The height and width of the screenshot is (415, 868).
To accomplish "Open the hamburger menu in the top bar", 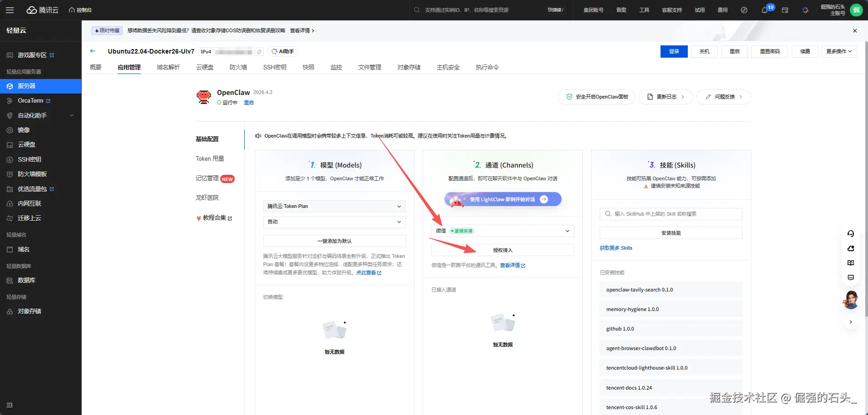I will pos(10,10).
